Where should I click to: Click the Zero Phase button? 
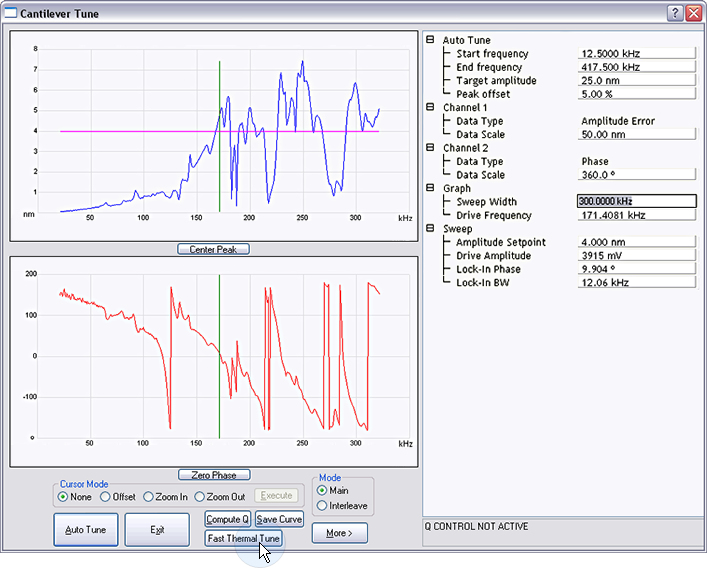[x=214, y=475]
